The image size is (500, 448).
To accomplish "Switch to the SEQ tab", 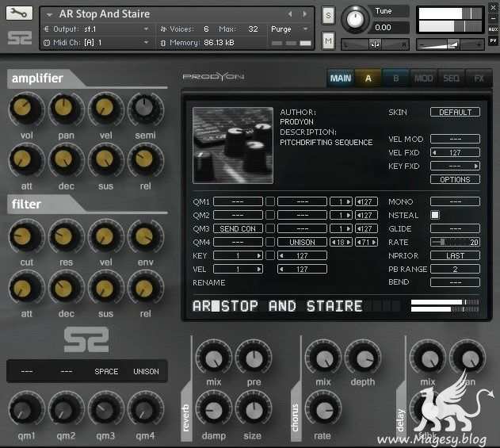I will (x=451, y=78).
